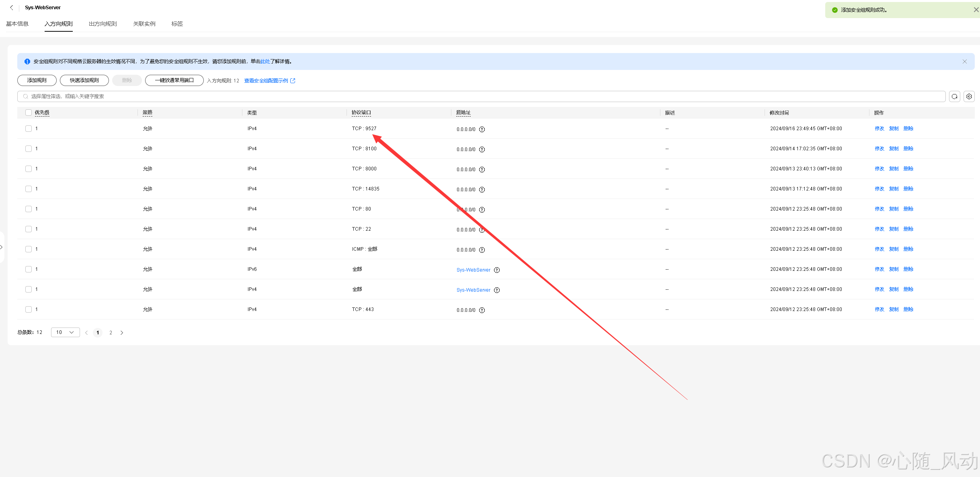Click help icon beside IPv6 Sys-WebServer source

tap(497, 270)
